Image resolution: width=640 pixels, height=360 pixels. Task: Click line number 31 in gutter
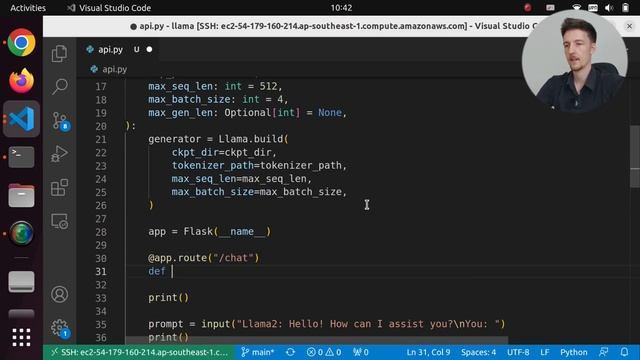pyautogui.click(x=101, y=271)
